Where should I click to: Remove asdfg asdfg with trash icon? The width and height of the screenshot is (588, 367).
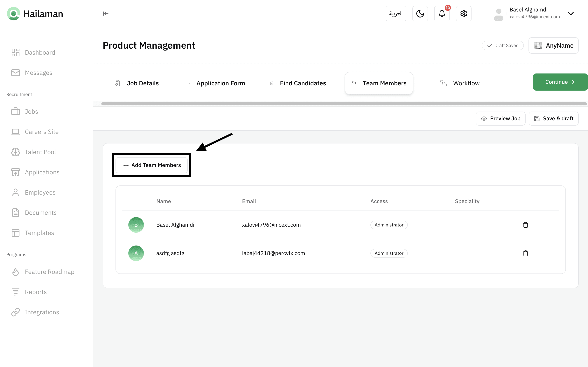click(525, 253)
